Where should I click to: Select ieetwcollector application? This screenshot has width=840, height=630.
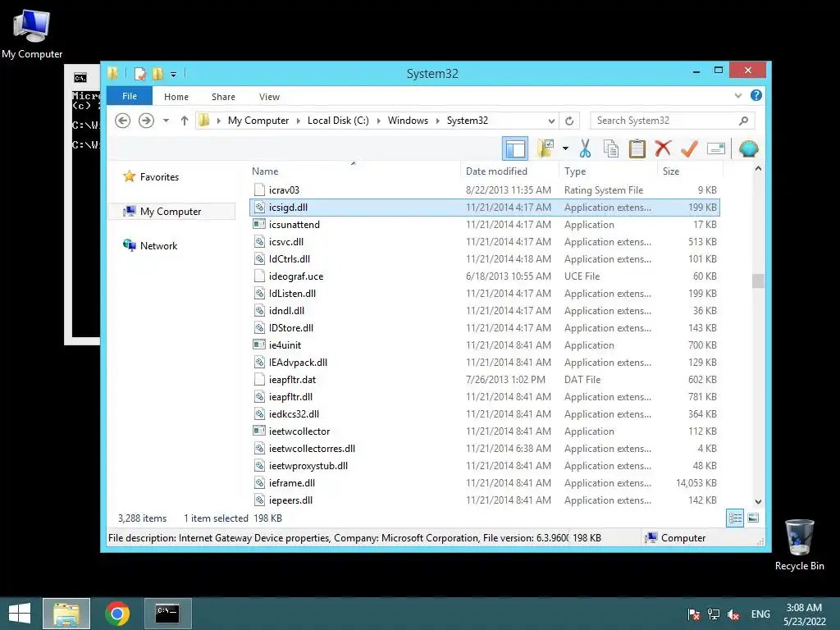(x=484, y=431)
